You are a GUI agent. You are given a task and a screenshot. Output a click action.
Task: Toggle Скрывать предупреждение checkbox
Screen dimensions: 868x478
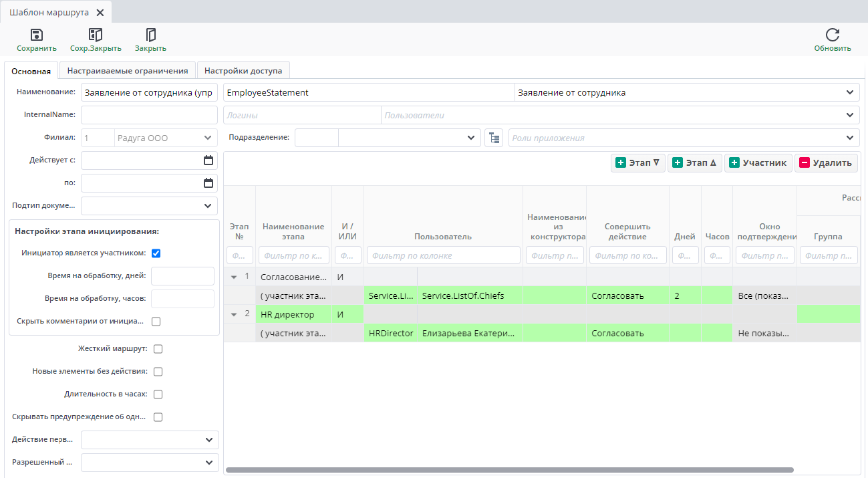[158, 417]
